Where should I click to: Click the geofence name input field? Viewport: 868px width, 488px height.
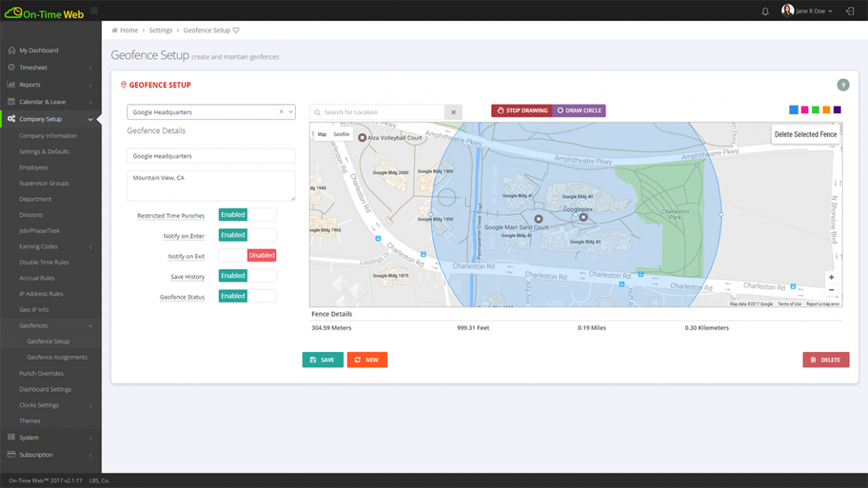point(211,156)
